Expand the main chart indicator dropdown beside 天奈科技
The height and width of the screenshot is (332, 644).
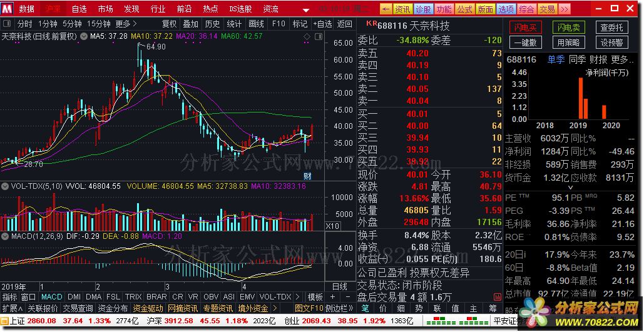point(84,36)
